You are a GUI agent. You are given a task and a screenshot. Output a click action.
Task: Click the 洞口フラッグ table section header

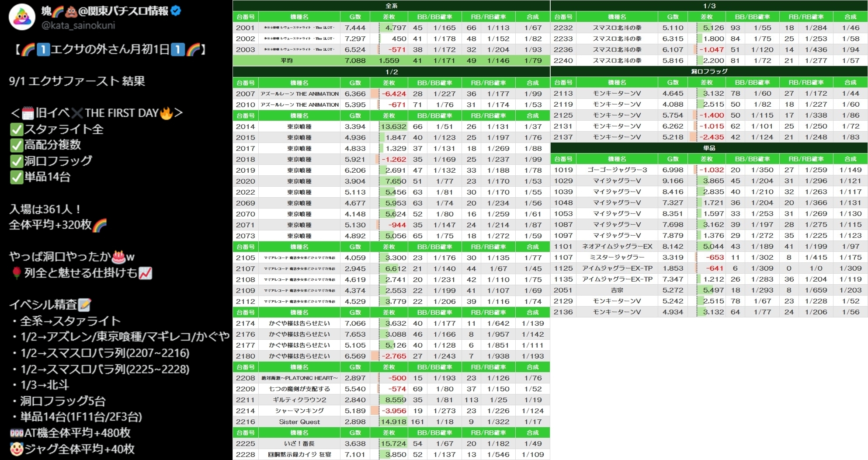709,71
